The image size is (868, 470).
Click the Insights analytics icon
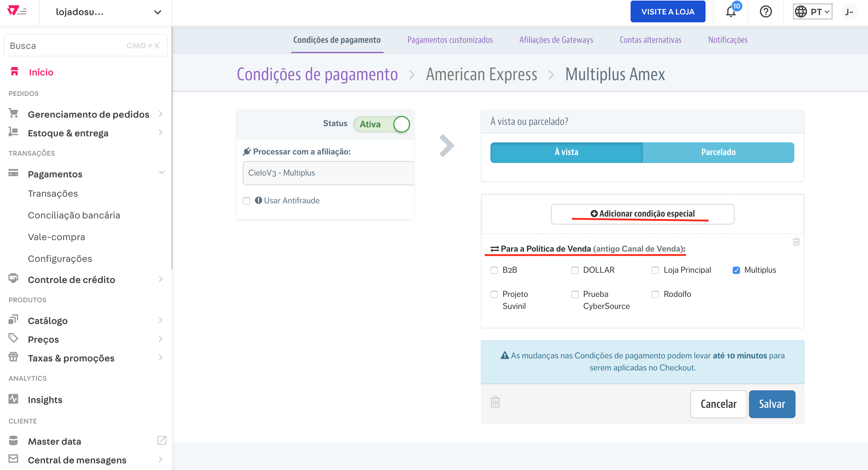[x=13, y=399]
